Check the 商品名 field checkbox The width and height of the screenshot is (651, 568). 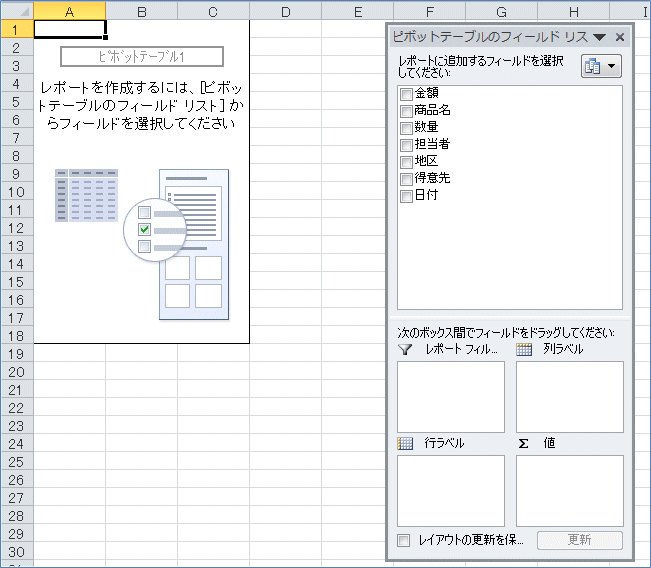point(405,111)
